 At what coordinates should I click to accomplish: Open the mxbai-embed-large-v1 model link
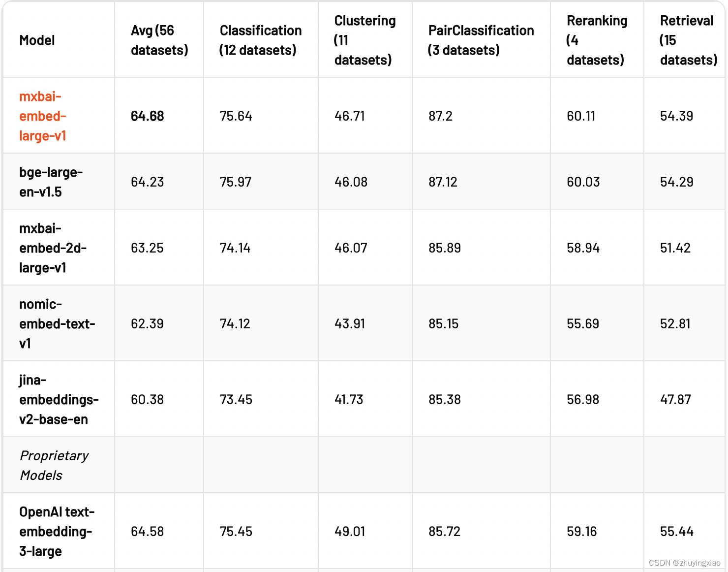pyautogui.click(x=43, y=116)
